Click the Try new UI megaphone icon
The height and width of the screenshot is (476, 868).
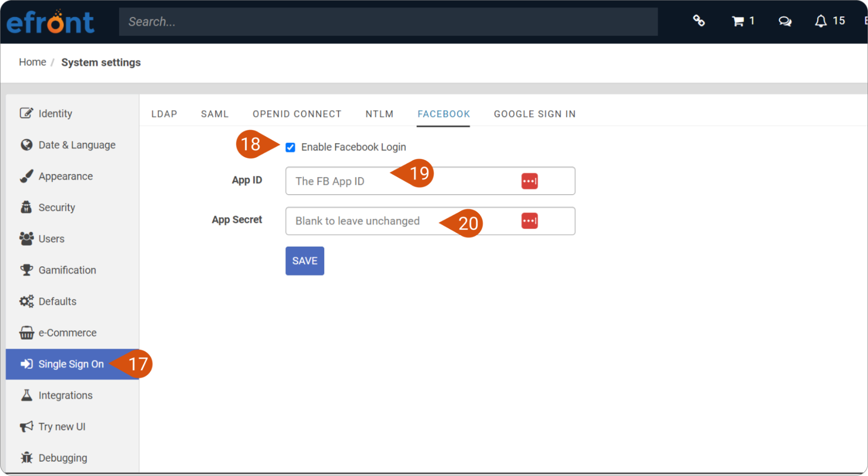pyautogui.click(x=26, y=426)
